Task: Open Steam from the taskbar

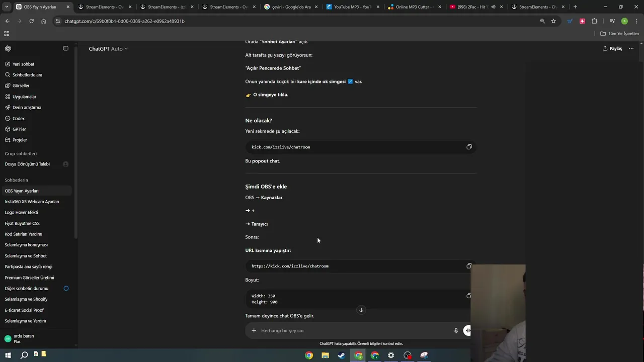Action: click(342, 355)
